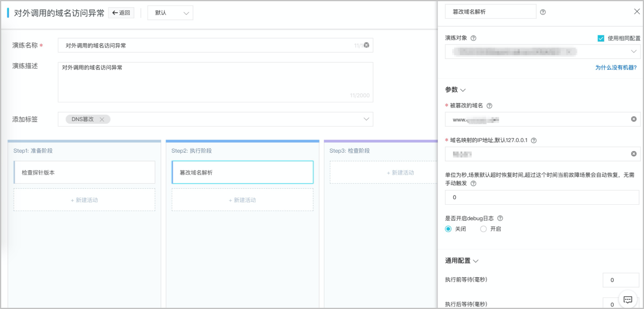Click the Step1: 准备阶段 heading
Viewport: 644px width, 309px height.
click(x=33, y=151)
